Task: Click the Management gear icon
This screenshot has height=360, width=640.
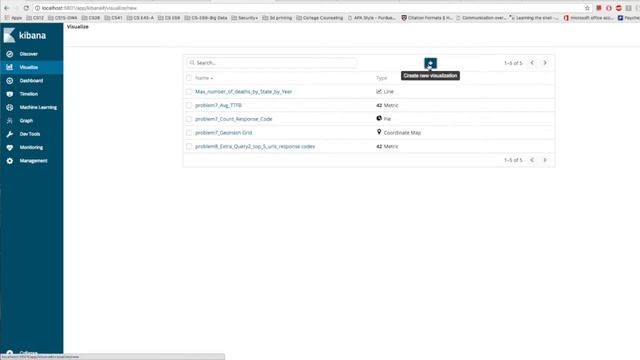Action: click(10, 161)
